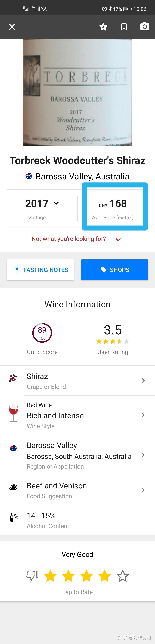The width and height of the screenshot is (155, 644).
Task: Open the Tasting Notes tab
Action: coord(40,270)
